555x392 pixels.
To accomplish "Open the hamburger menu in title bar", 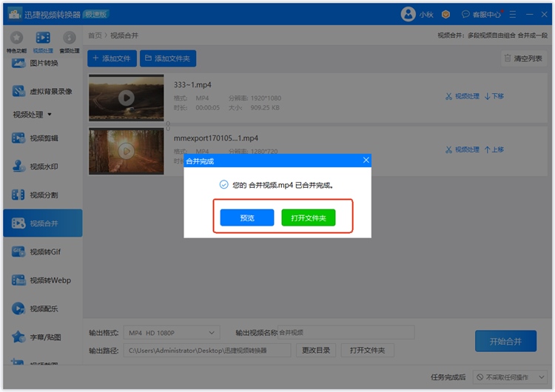I will coord(513,14).
